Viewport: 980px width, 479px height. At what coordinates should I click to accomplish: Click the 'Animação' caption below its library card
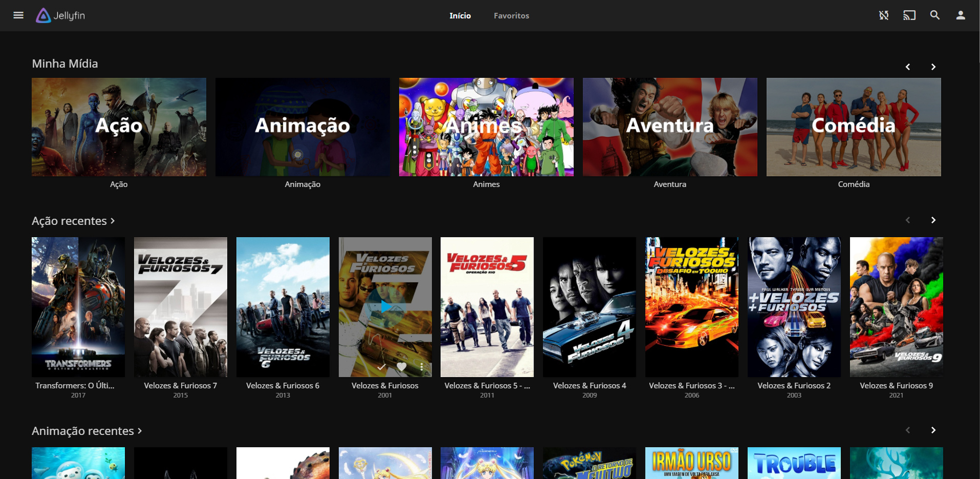click(x=303, y=184)
